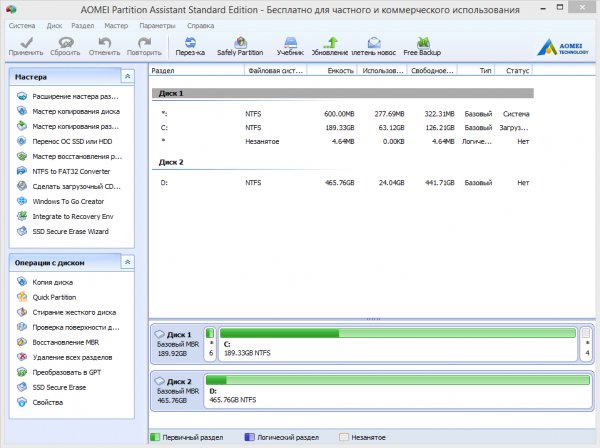
Task: Select the 600.00MB system partition row
Action: pyautogui.click(x=342, y=114)
